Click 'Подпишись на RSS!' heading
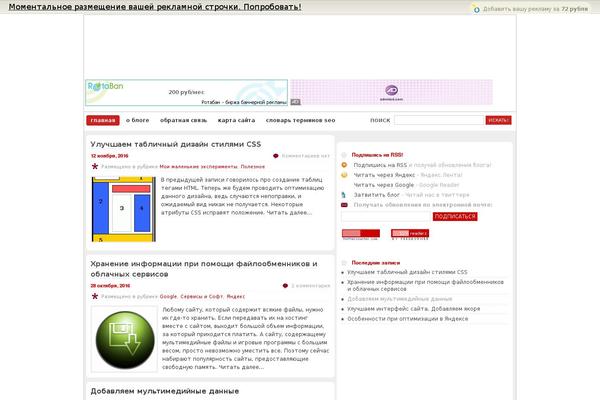Viewport: 600px width, 400px height. point(377,155)
